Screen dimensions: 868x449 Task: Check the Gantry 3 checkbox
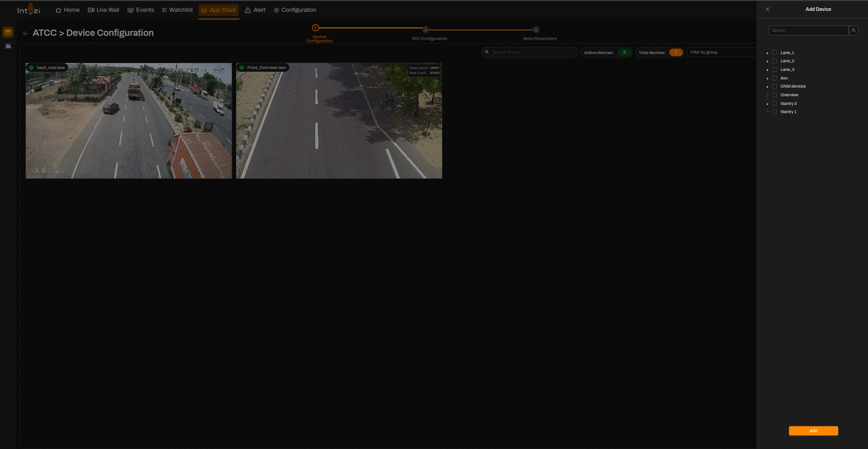(775, 104)
